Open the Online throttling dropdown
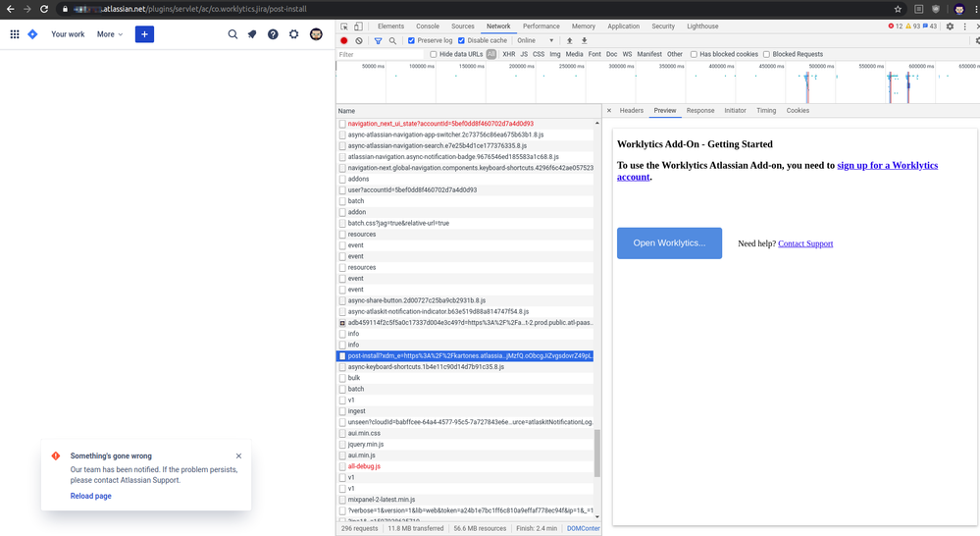980x536 pixels. pos(536,40)
